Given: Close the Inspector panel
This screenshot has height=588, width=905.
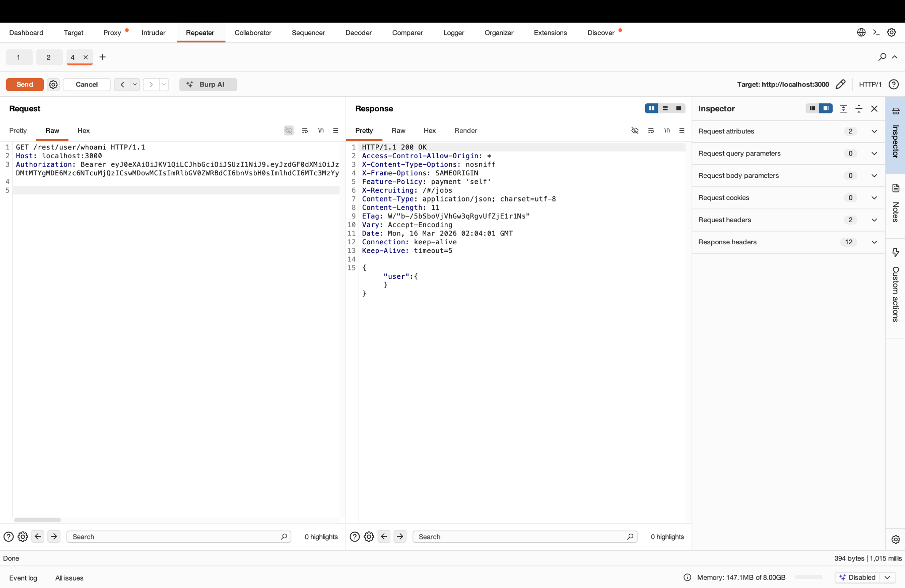Looking at the screenshot, I should point(874,109).
